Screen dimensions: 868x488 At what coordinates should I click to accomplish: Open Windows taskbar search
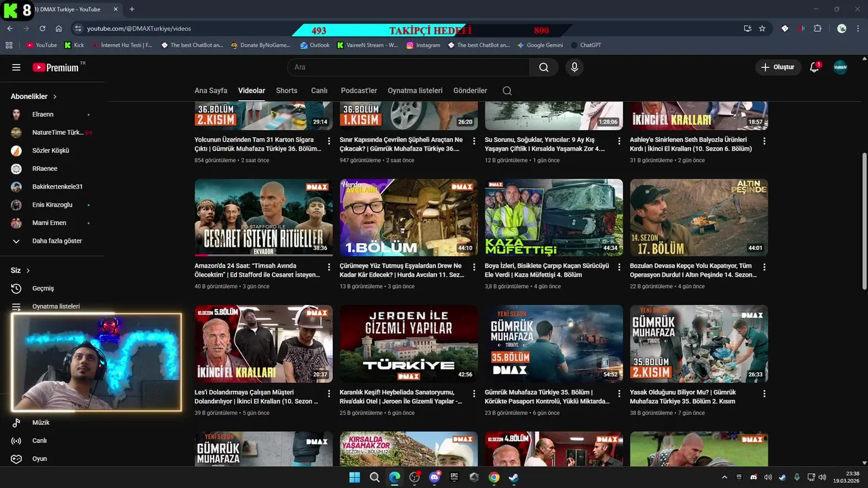(374, 477)
